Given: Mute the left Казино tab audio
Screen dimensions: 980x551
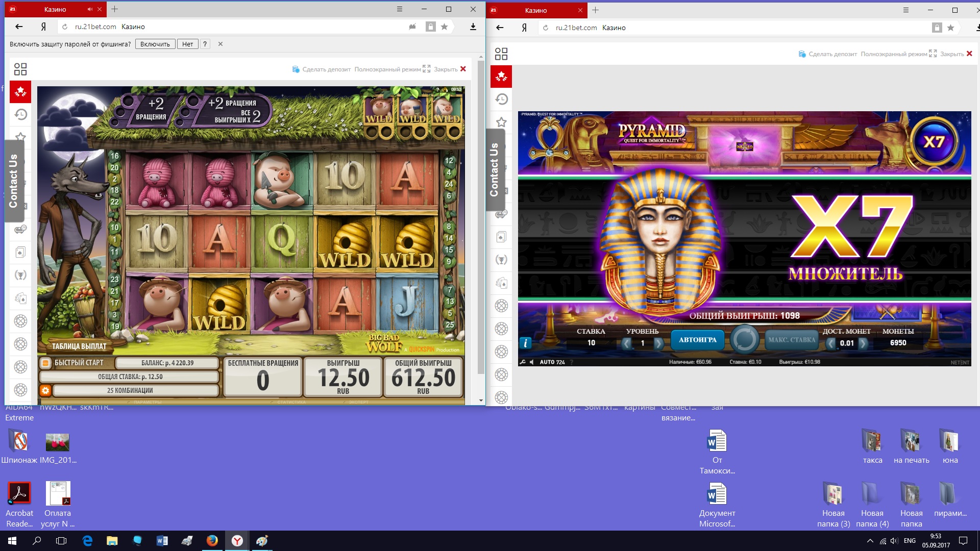Looking at the screenshot, I should coord(90,9).
